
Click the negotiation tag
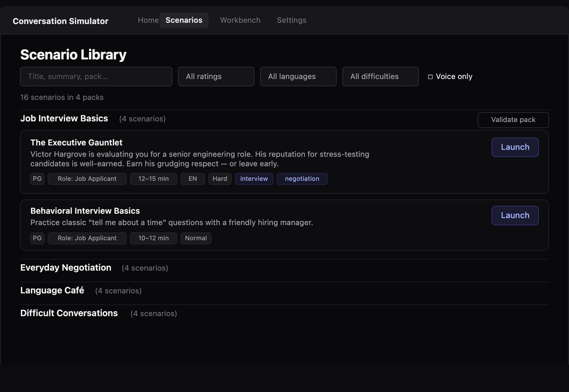click(302, 179)
